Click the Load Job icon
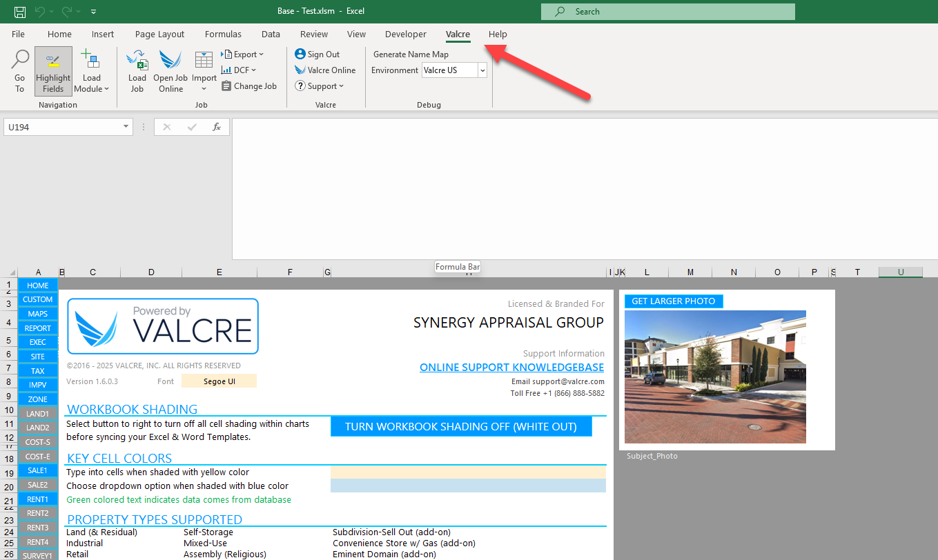The width and height of the screenshot is (938, 560). 137,60
